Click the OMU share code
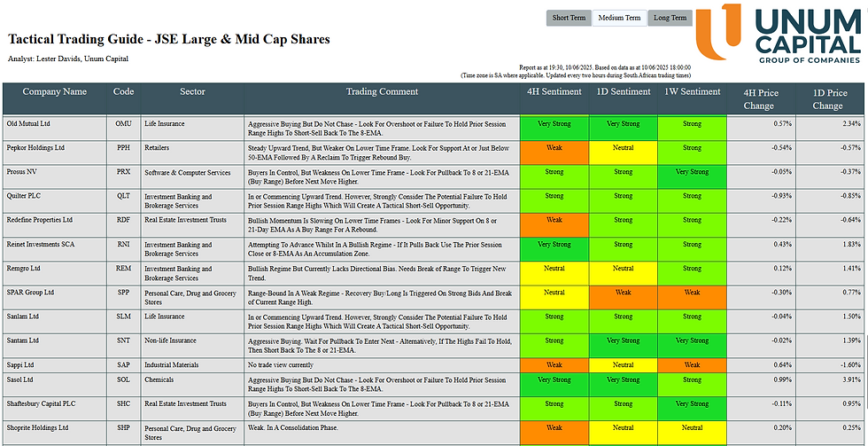 pyautogui.click(x=123, y=123)
